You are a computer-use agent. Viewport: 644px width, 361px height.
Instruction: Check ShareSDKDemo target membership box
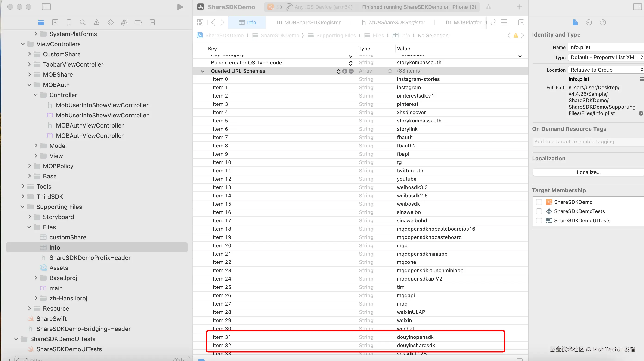[x=539, y=202]
